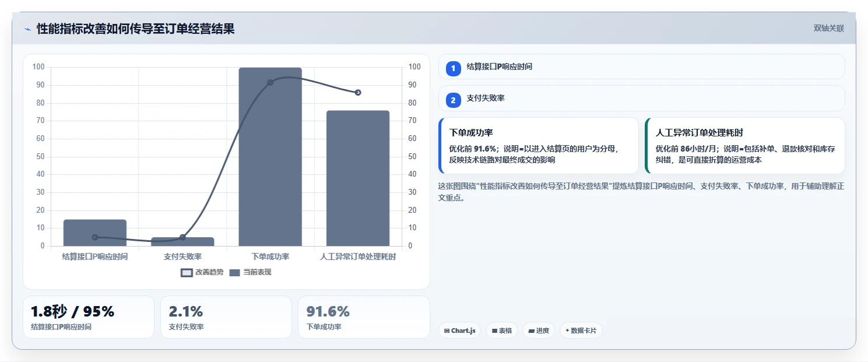
Task: Click the trend line point over 支付失败率
Action: (x=182, y=237)
